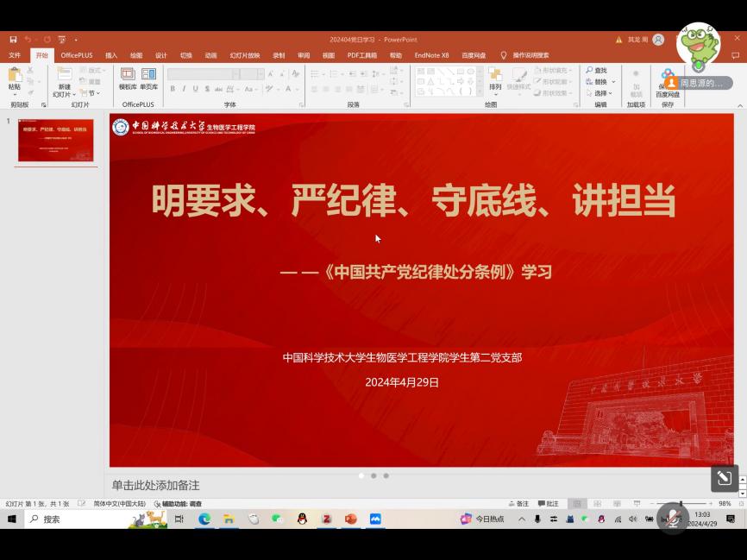Open the 形状填充 shape fill dropdown

(553, 70)
